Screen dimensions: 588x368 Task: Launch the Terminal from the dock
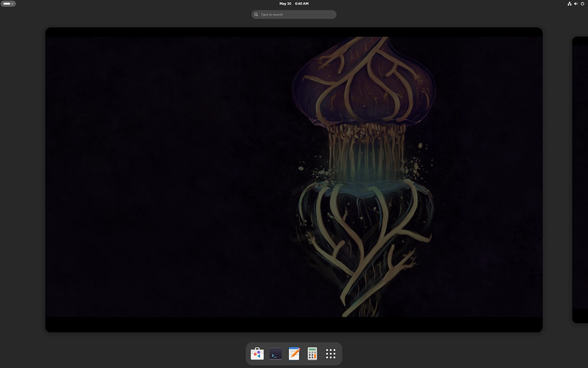(275, 353)
